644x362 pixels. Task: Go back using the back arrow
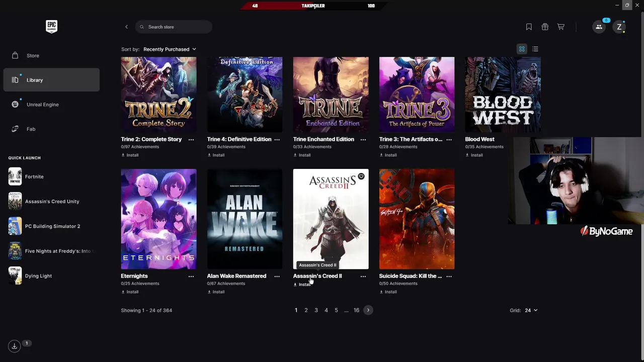126,27
